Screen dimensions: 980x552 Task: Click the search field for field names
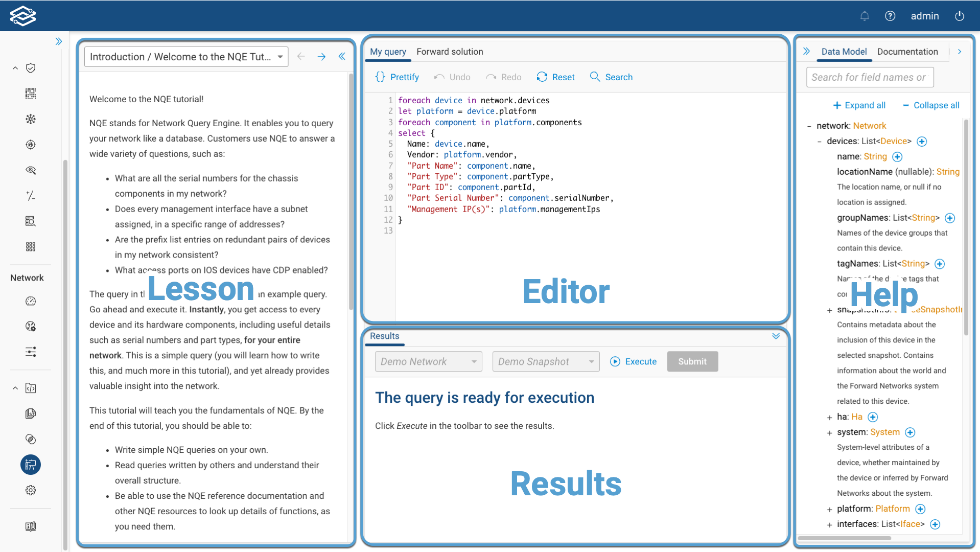click(x=869, y=77)
